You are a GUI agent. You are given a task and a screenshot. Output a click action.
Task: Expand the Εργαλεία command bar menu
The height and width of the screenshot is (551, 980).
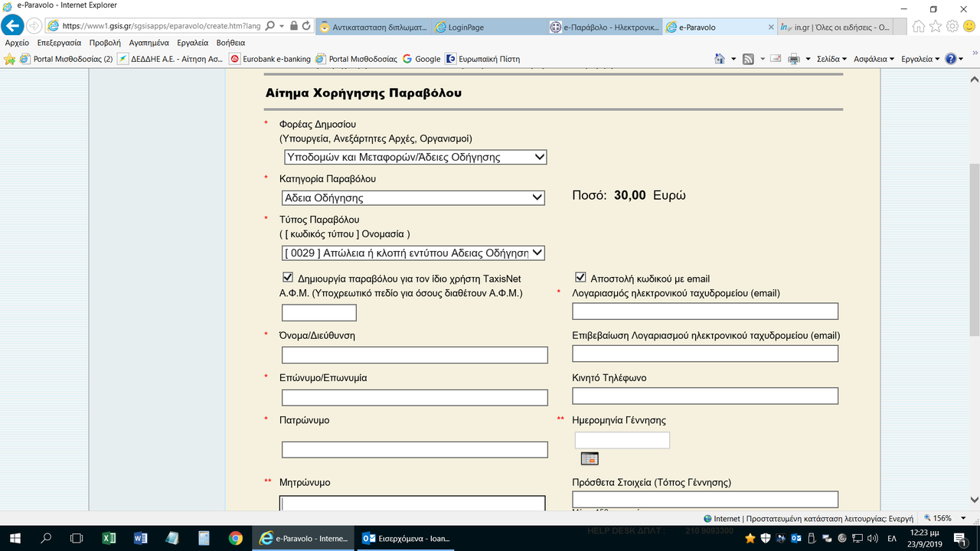921,59
